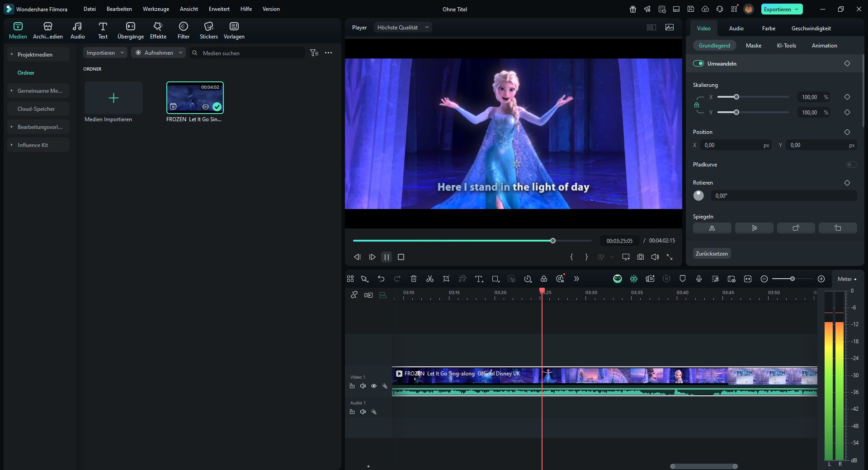Image resolution: width=868 pixels, height=470 pixels.
Task: Open the Filter panel
Action: tap(184, 30)
